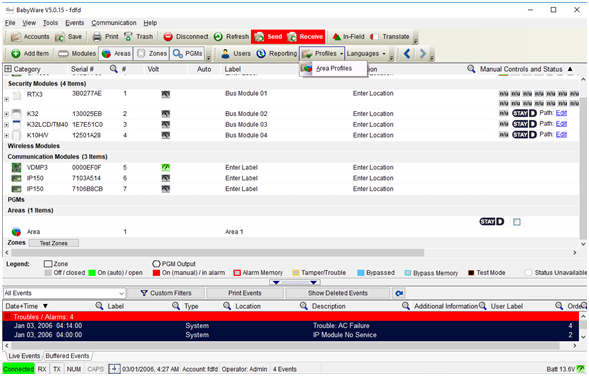The image size is (589, 376).
Task: Click the Batt 13.6V meter icon
Action: 581,368
